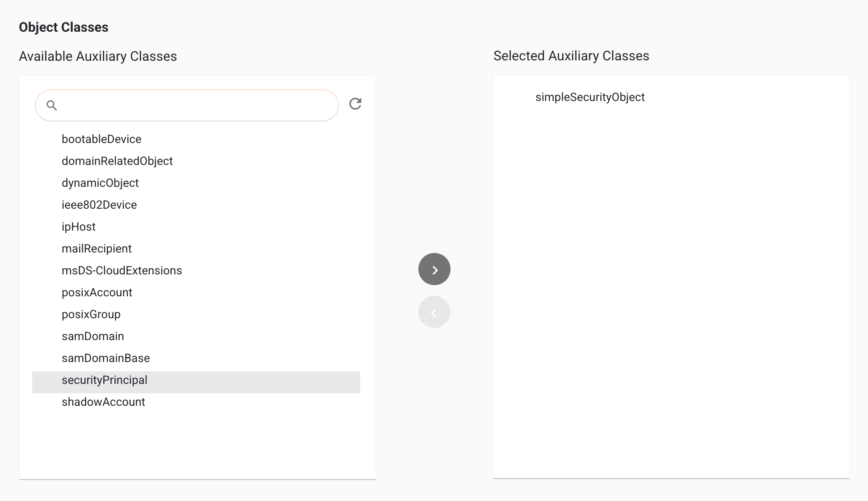Select the samDomain auxiliary class

click(93, 336)
